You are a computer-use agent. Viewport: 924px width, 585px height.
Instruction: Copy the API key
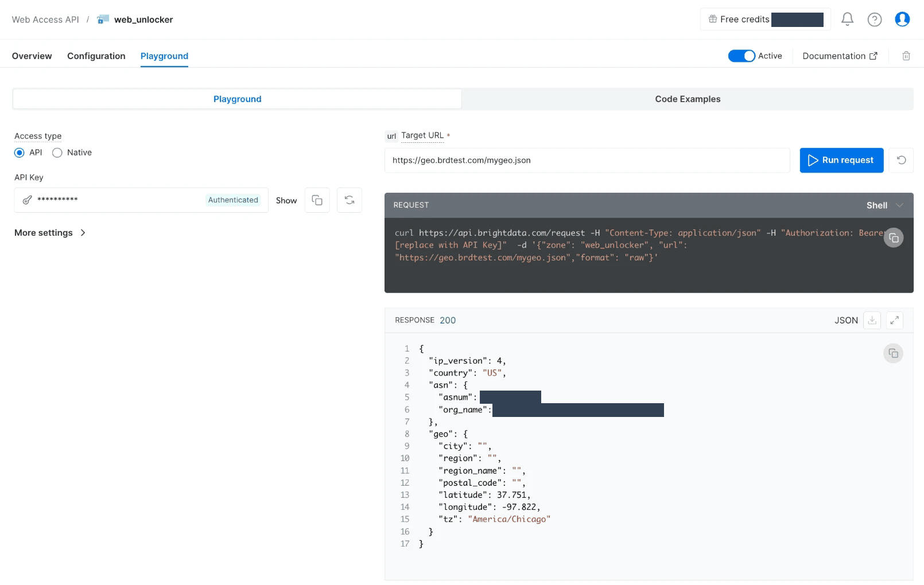click(317, 200)
